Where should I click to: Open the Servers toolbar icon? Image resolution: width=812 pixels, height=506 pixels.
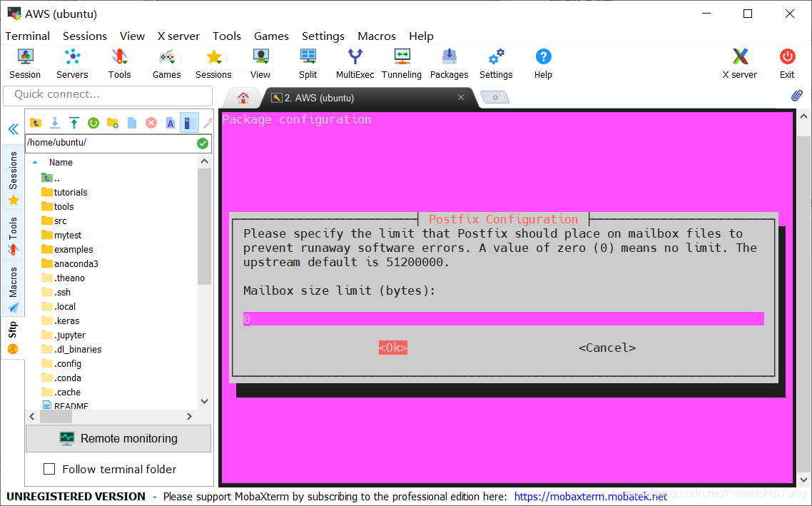72,64
